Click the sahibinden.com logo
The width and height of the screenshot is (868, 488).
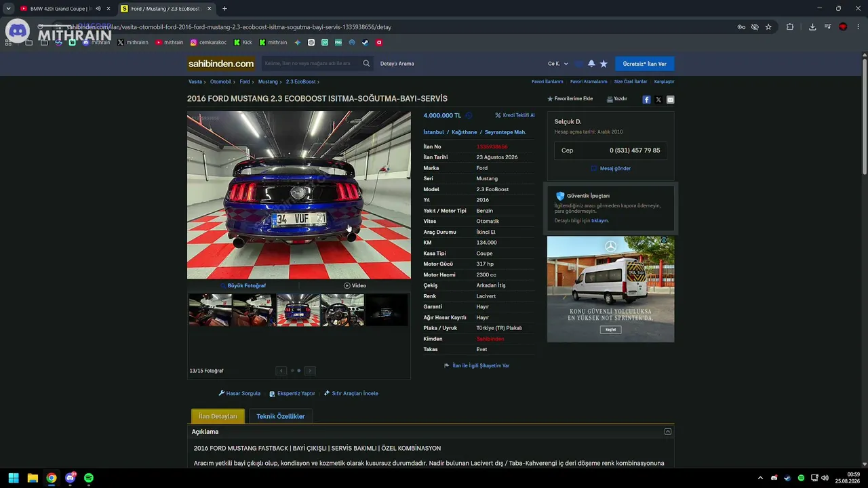pyautogui.click(x=221, y=64)
